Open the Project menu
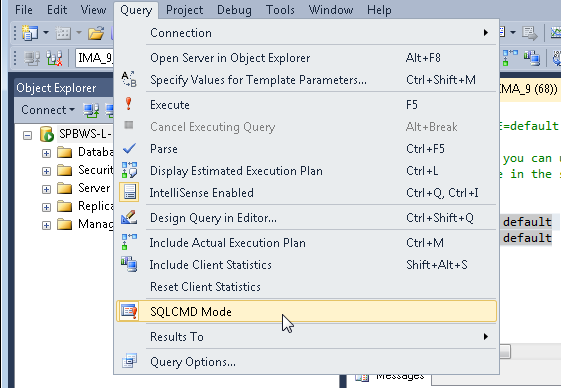This screenshot has width=561, height=388. [184, 10]
